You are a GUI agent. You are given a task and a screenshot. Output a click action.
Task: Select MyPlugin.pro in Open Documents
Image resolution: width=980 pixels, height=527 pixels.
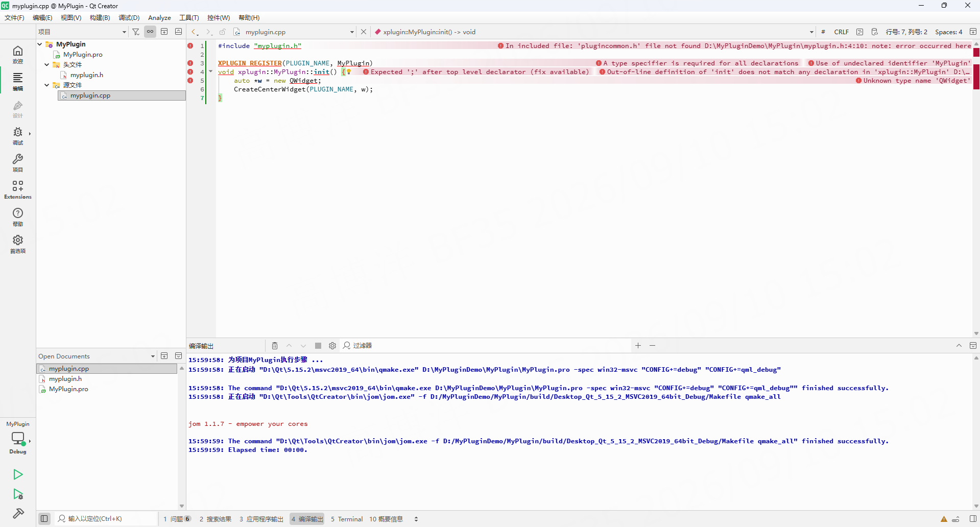[68, 389]
